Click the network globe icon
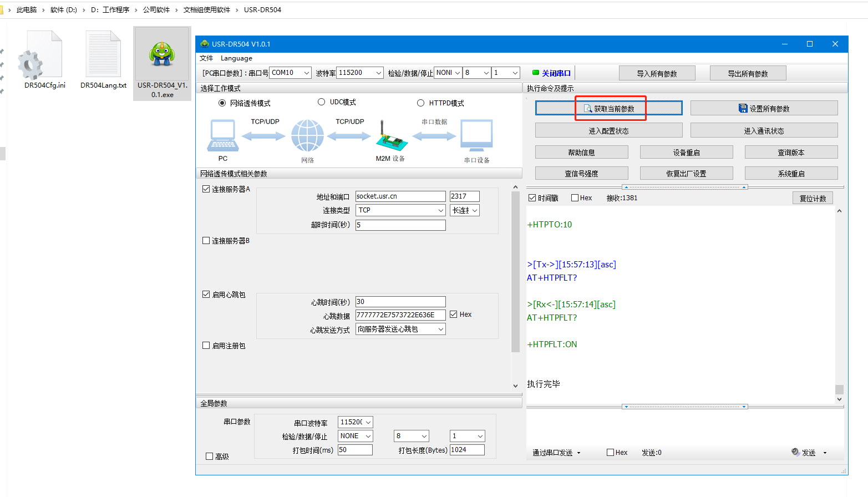The height and width of the screenshot is (497, 868). (307, 136)
